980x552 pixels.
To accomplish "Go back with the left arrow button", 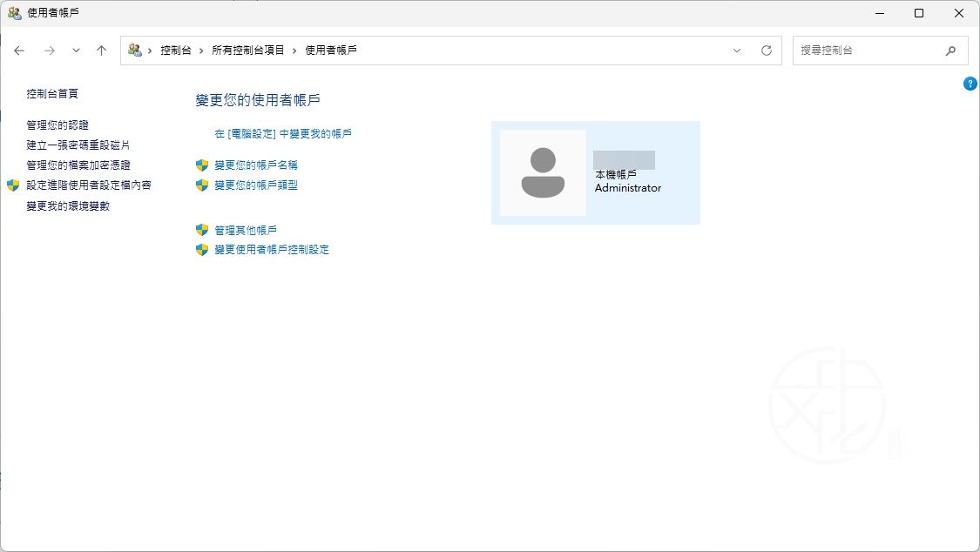I will tap(19, 50).
